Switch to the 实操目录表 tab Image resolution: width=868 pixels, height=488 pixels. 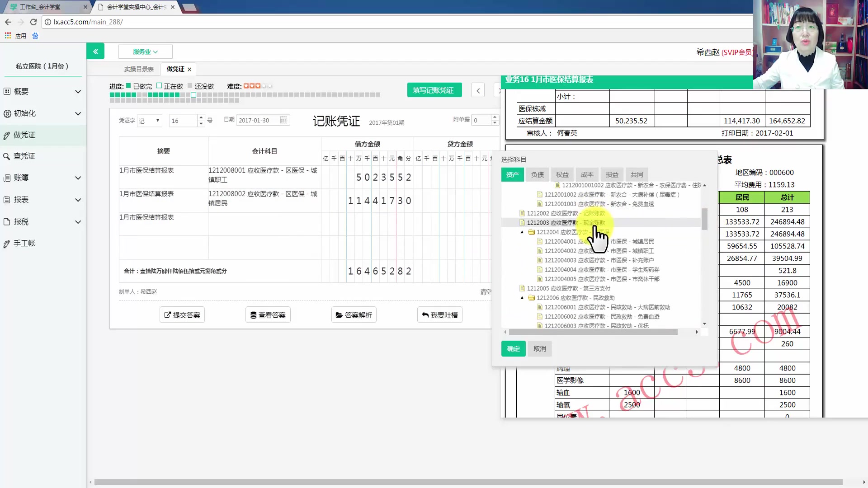coord(139,69)
